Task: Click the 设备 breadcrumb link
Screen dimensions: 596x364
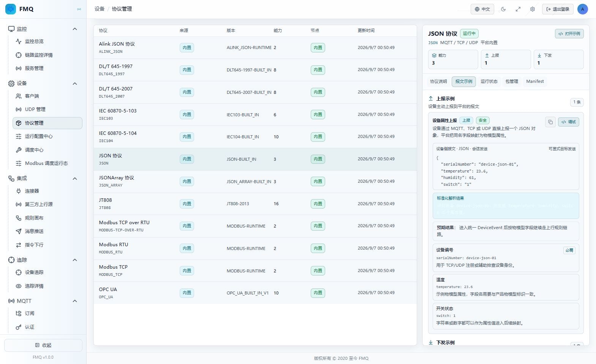Action: click(x=100, y=9)
